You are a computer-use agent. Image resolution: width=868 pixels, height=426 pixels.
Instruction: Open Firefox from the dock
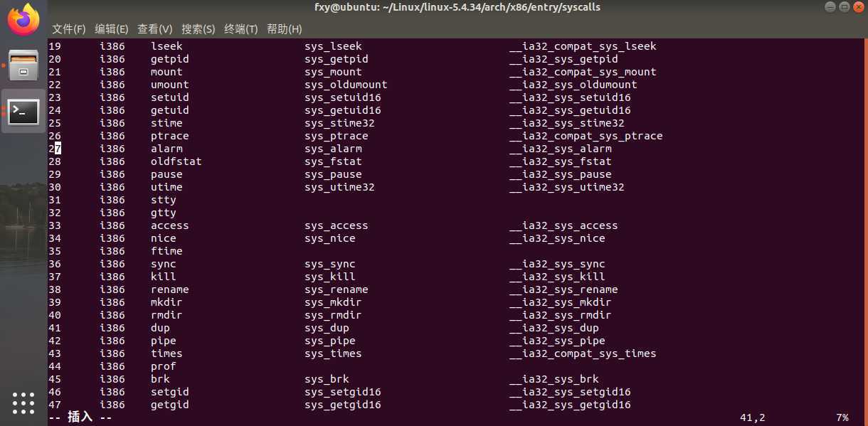click(23, 20)
